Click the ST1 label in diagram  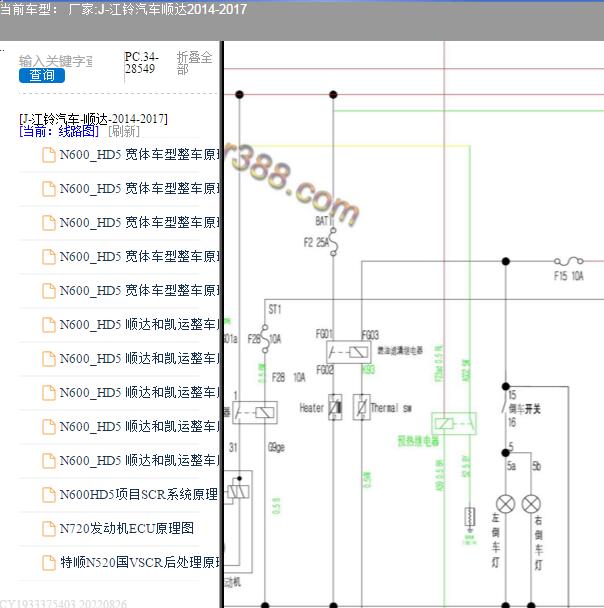tap(274, 309)
